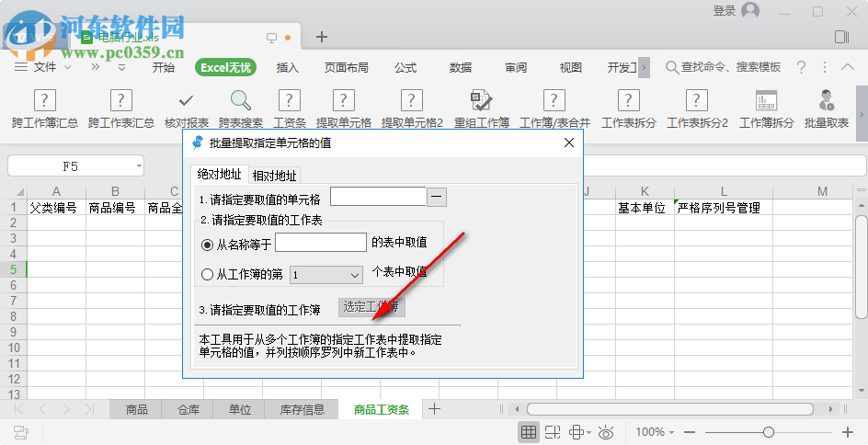Toggle the eye protection mode icon
Image resolution: width=868 pixels, height=445 pixels.
coord(606,432)
